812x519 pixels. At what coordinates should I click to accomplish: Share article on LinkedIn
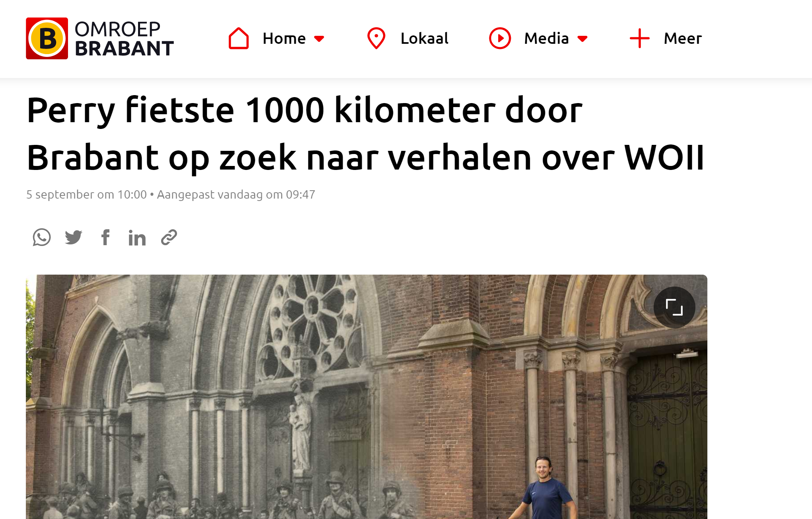click(137, 238)
